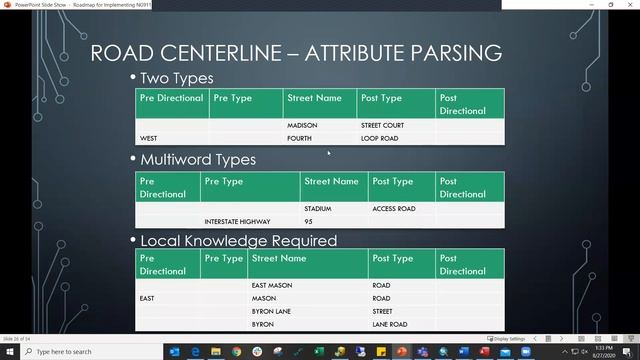640x360 pixels.
Task: Open the see all slides grid
Action: point(549,339)
